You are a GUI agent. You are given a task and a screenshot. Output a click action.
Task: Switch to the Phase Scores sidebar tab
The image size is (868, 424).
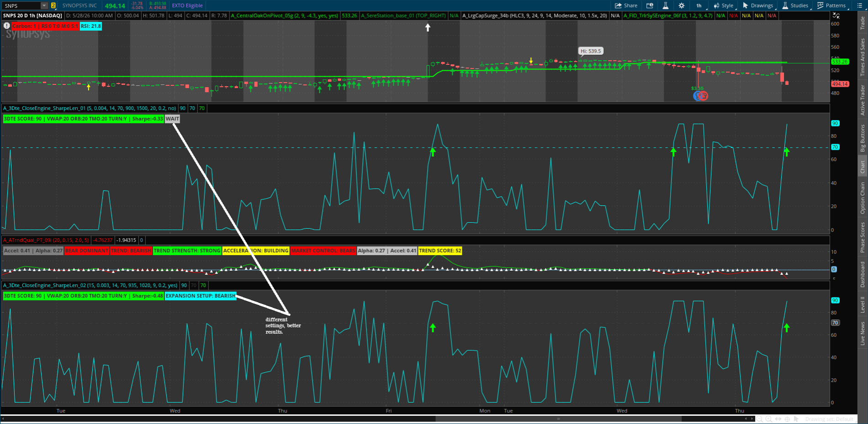[x=863, y=237]
